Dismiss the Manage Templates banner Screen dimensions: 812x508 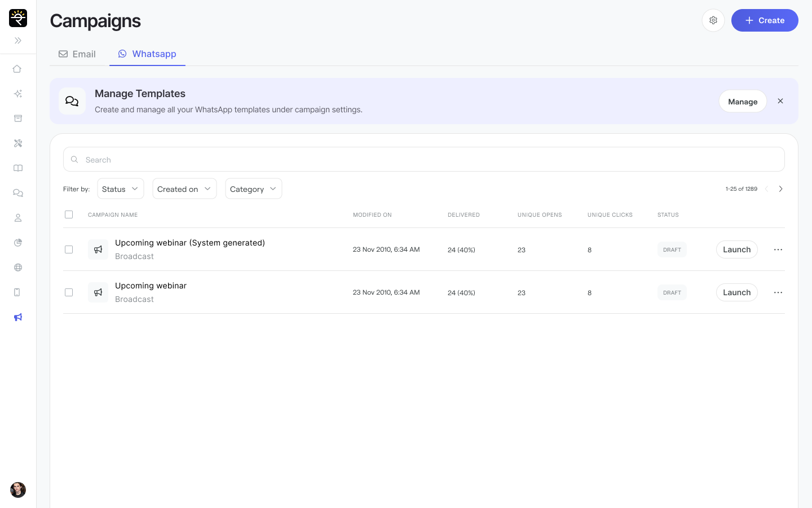[x=780, y=101]
